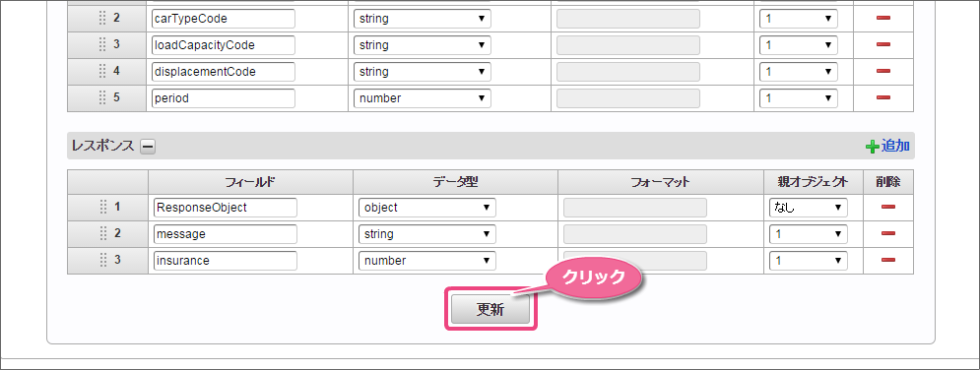Click the 更新 update button
980x370 pixels.
coord(490,309)
